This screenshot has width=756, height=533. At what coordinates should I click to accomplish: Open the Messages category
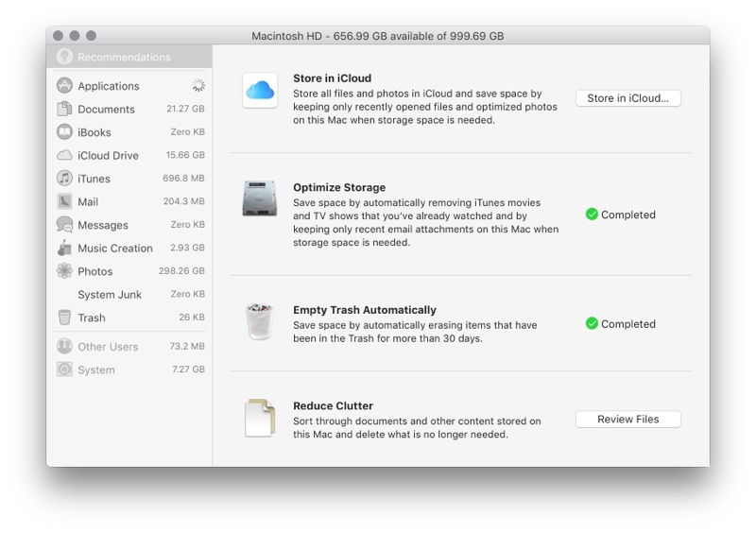tap(130, 225)
